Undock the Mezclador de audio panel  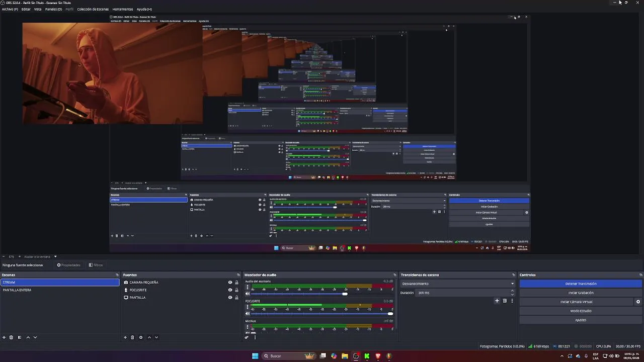coord(395,275)
